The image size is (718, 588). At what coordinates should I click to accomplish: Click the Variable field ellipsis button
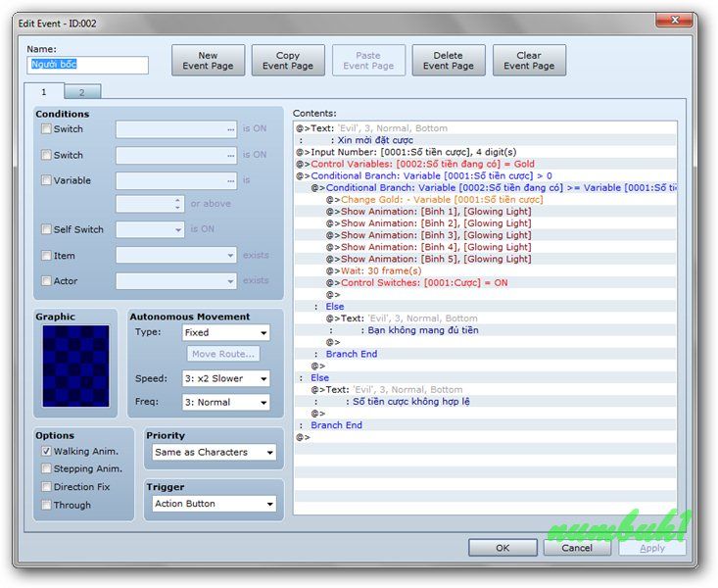click(230, 181)
